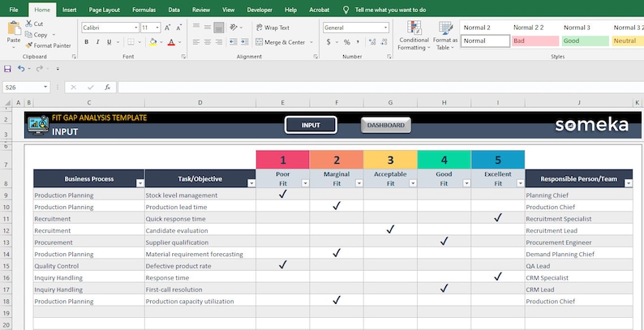The height and width of the screenshot is (330, 644).
Task: Click the Paste clipboard icon
Action: click(14, 29)
